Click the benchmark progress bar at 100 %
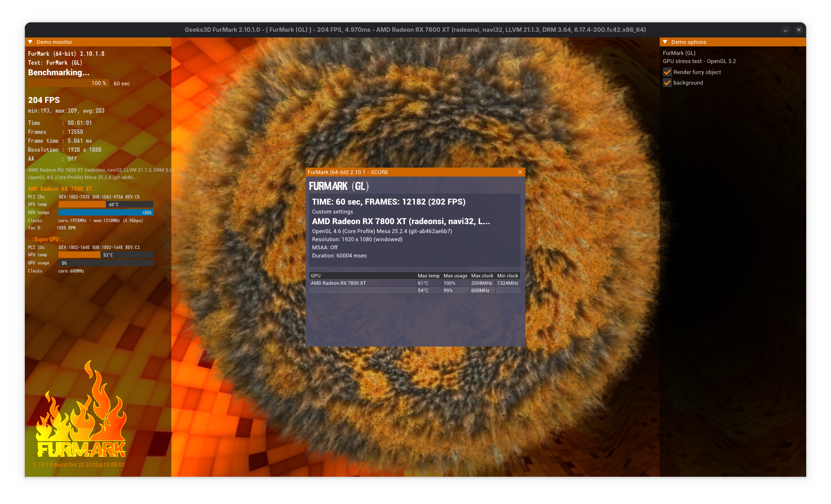The width and height of the screenshot is (831, 504). [68, 83]
